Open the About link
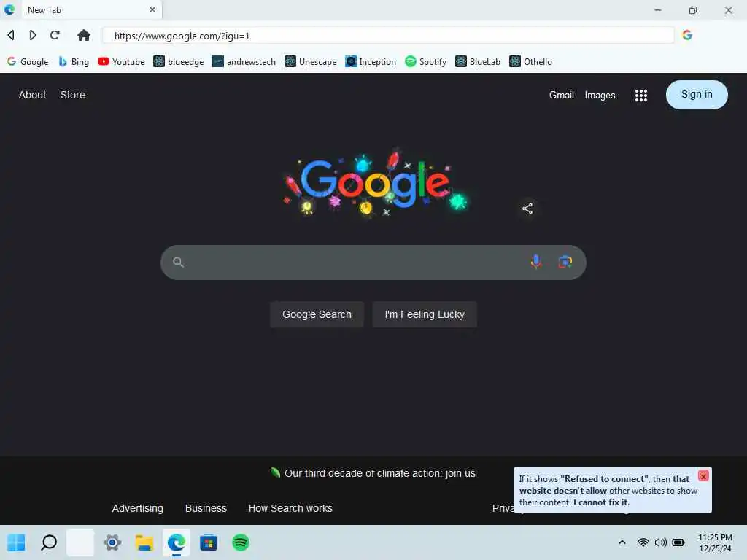 tap(32, 95)
